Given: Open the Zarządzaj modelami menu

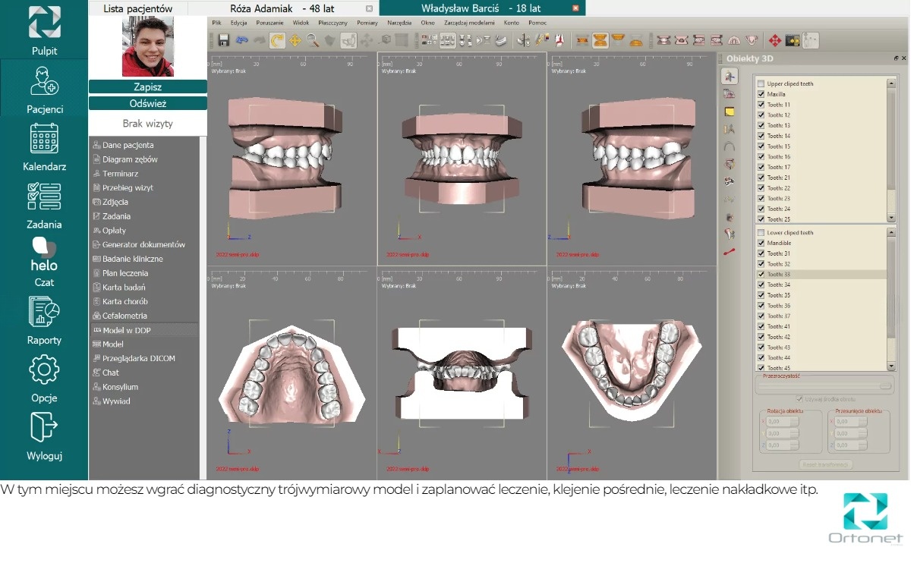Looking at the screenshot, I should pyautogui.click(x=469, y=23).
